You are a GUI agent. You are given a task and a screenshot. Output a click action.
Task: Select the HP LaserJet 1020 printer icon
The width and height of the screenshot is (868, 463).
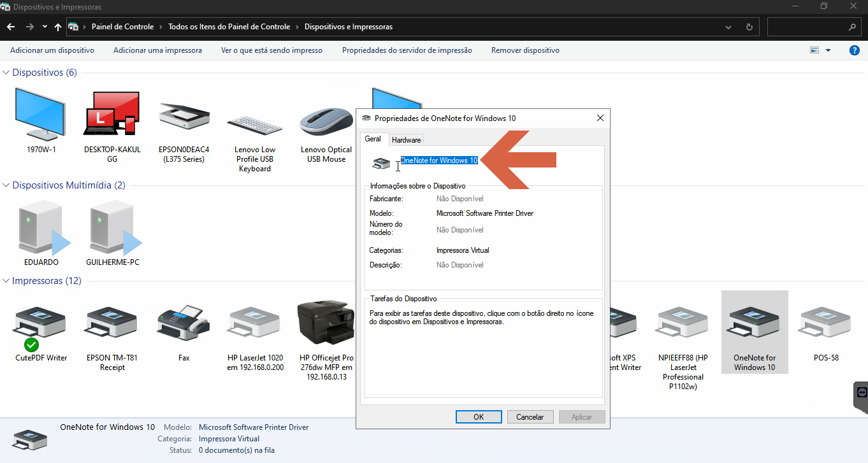point(255,322)
